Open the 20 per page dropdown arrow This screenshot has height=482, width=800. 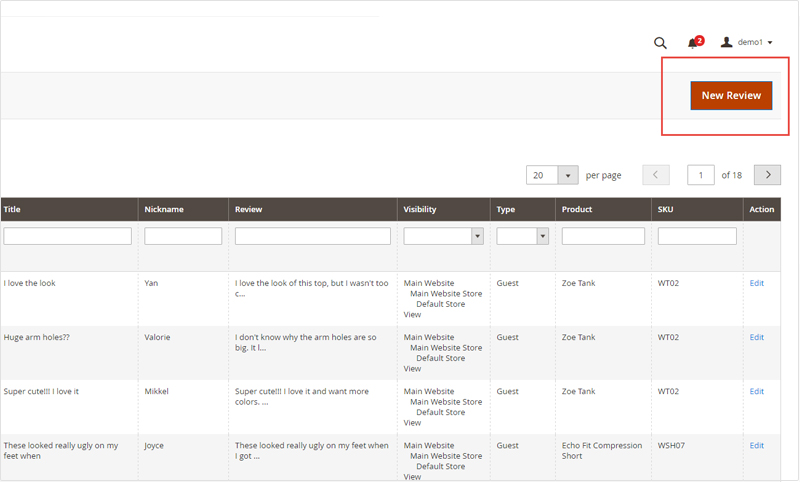click(x=568, y=175)
